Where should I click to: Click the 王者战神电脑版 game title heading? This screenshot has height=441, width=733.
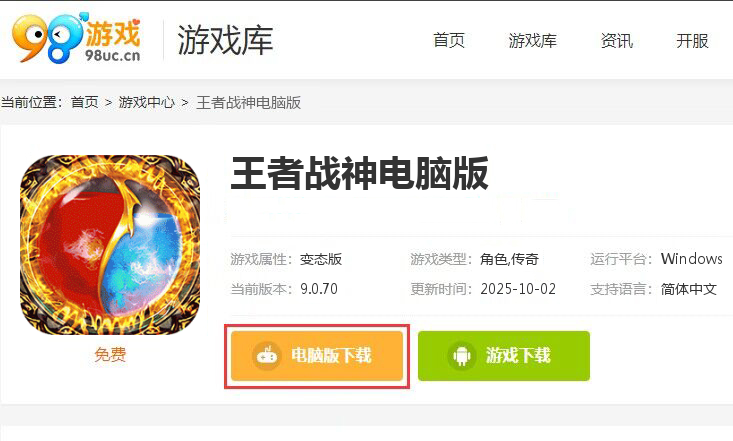tap(359, 174)
